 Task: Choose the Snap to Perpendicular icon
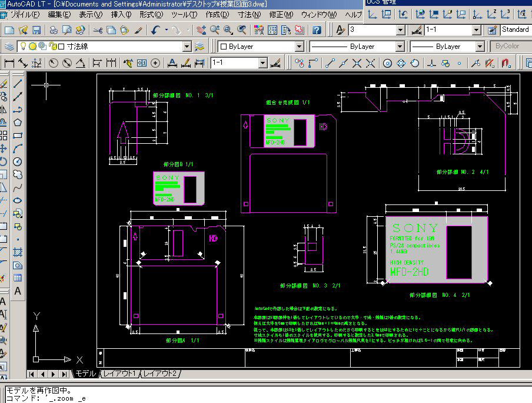click(x=431, y=63)
